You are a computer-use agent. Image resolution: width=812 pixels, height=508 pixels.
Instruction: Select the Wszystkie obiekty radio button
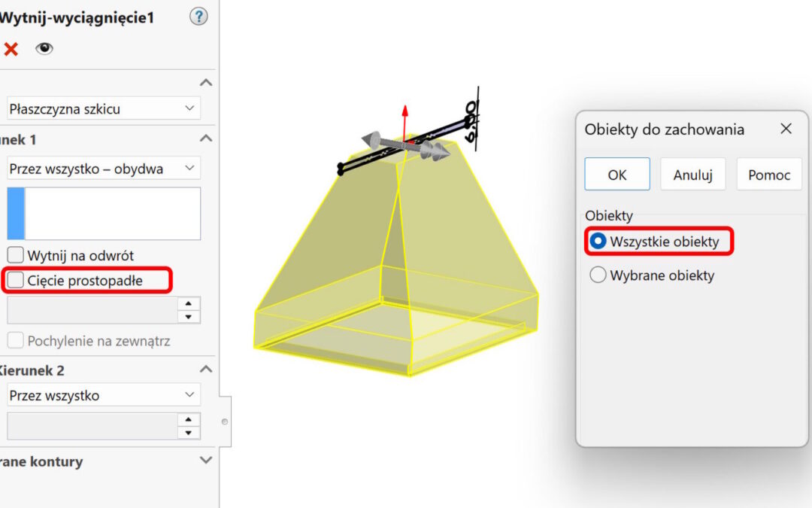pyautogui.click(x=598, y=242)
